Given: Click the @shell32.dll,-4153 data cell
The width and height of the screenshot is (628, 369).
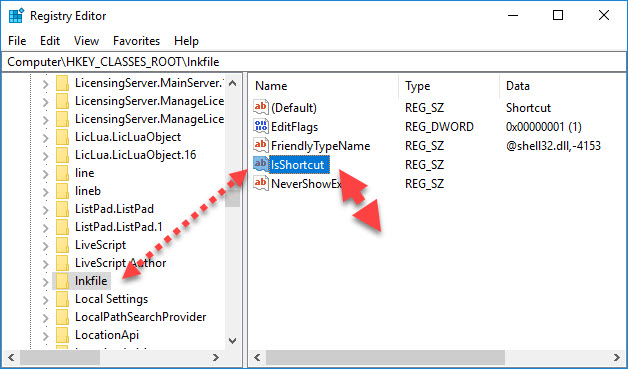Looking at the screenshot, I should tap(553, 145).
